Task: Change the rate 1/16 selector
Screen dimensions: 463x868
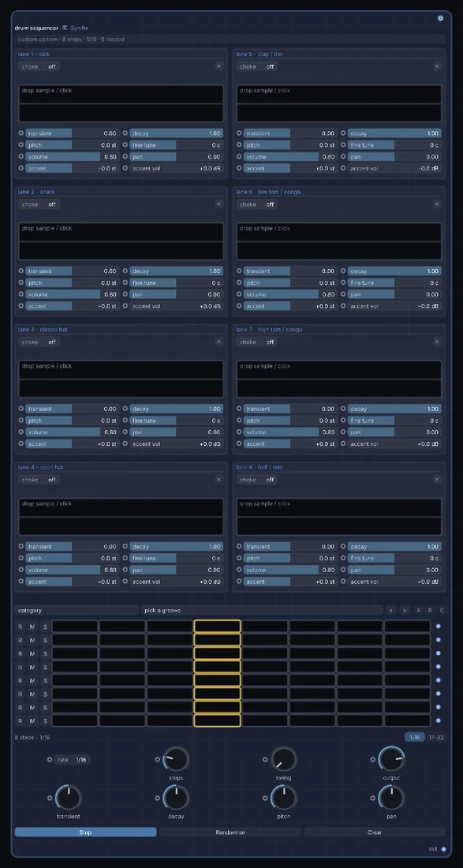Action: (x=73, y=760)
